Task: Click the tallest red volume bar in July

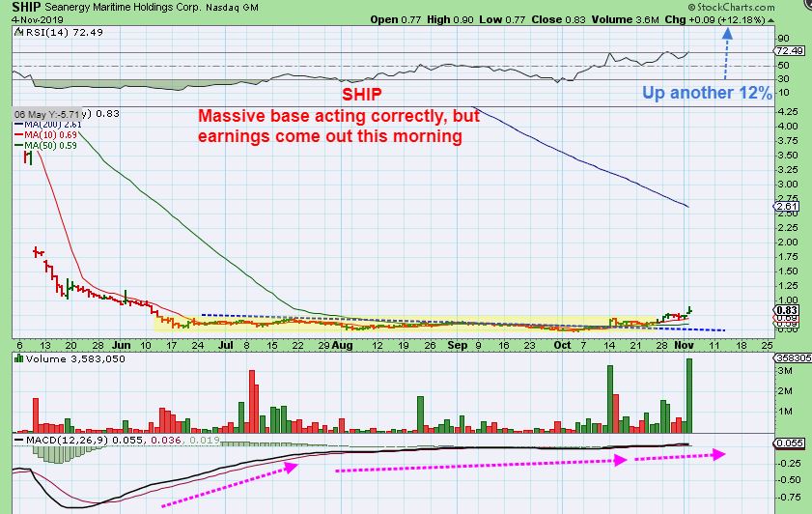Action: [252, 402]
